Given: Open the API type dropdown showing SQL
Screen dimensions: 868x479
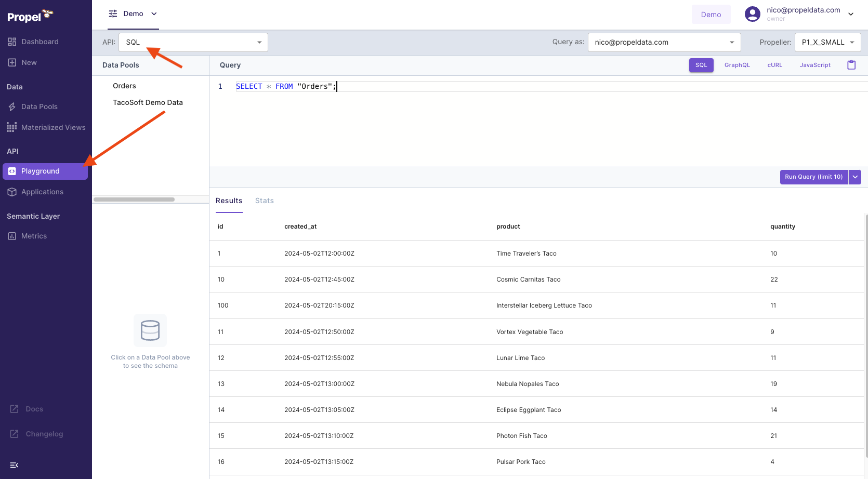Looking at the screenshot, I should coord(193,42).
